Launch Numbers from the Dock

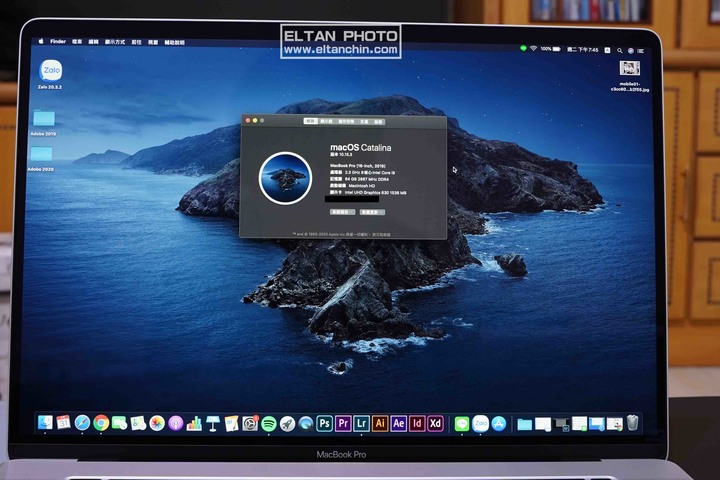point(194,424)
